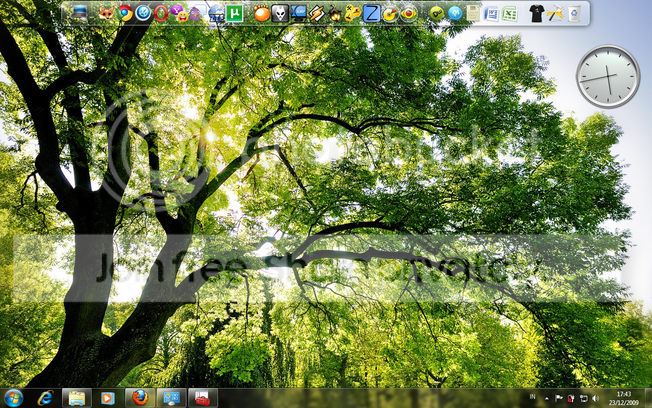The width and height of the screenshot is (652, 408).
Task: Launch the yellow hexagon tools icon in the dock
Action: pyautogui.click(x=353, y=13)
